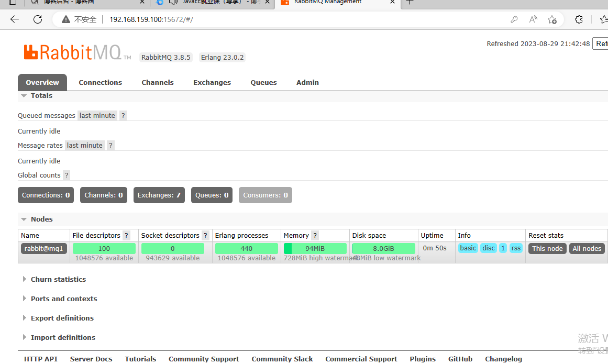The width and height of the screenshot is (608, 364).
Task: Click the Socket descriptors 0 bar
Action: [172, 248]
